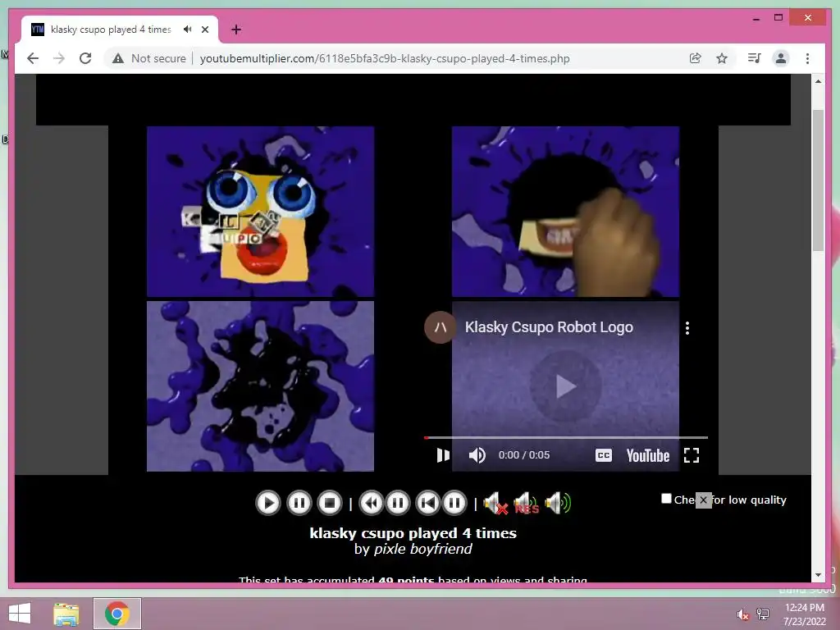Image resolution: width=840 pixels, height=630 pixels.
Task: Open the Klasky Csupo Robot Logo title link
Action: tap(549, 327)
